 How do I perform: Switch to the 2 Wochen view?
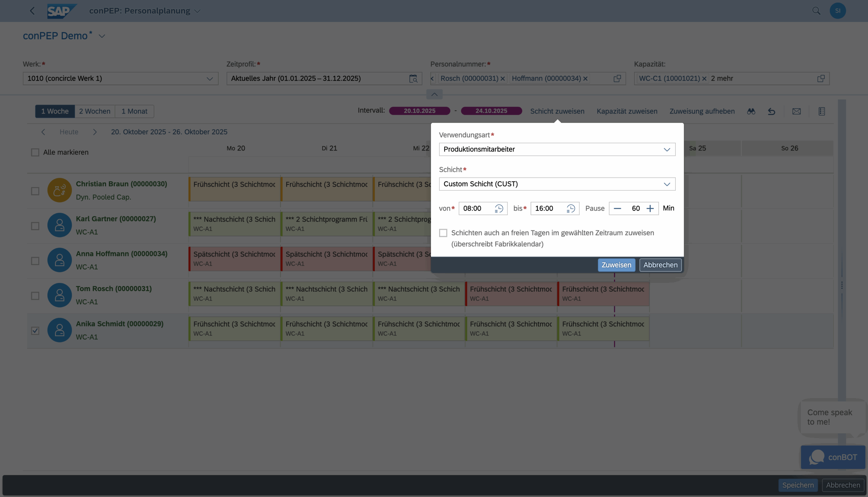point(95,111)
